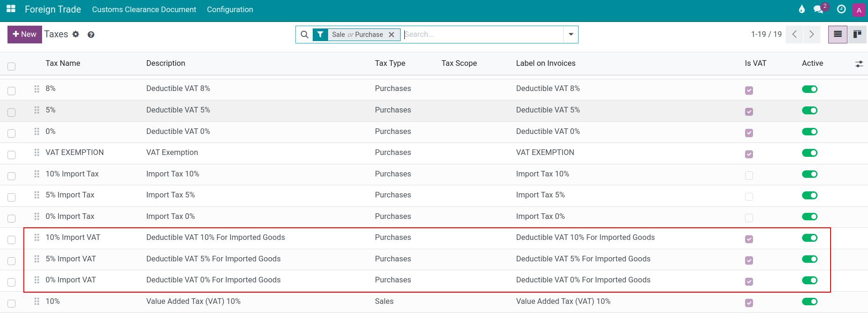Expand the search options dropdown arrow

(x=571, y=35)
